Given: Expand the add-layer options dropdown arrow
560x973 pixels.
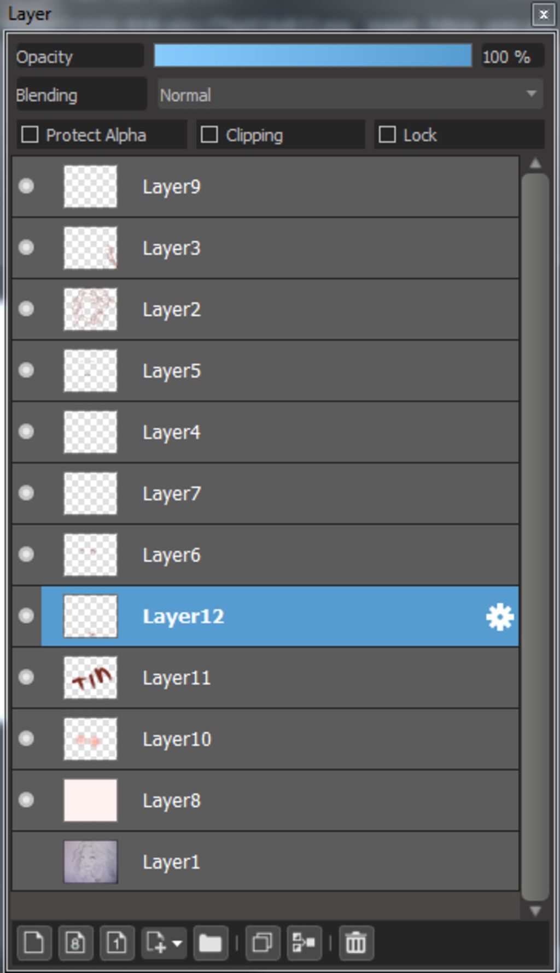Looking at the screenshot, I should tap(177, 943).
